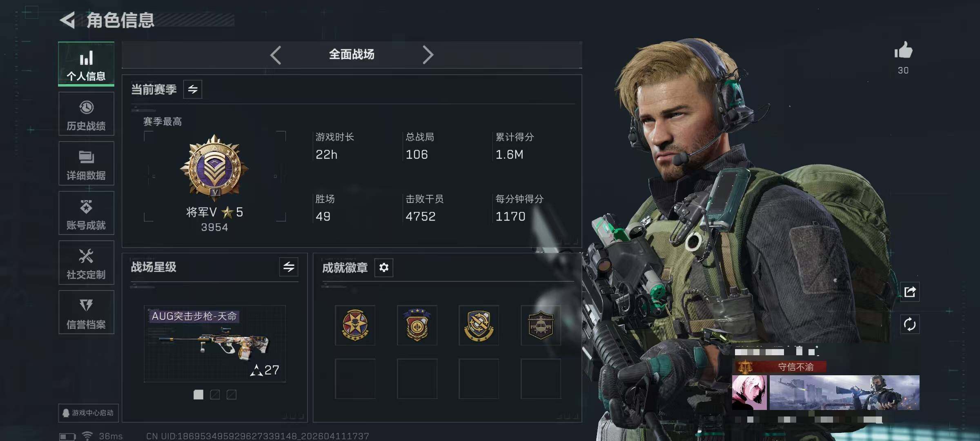Switch to the previous mode with left chevron
Screen dimensions: 980x441
click(276, 55)
